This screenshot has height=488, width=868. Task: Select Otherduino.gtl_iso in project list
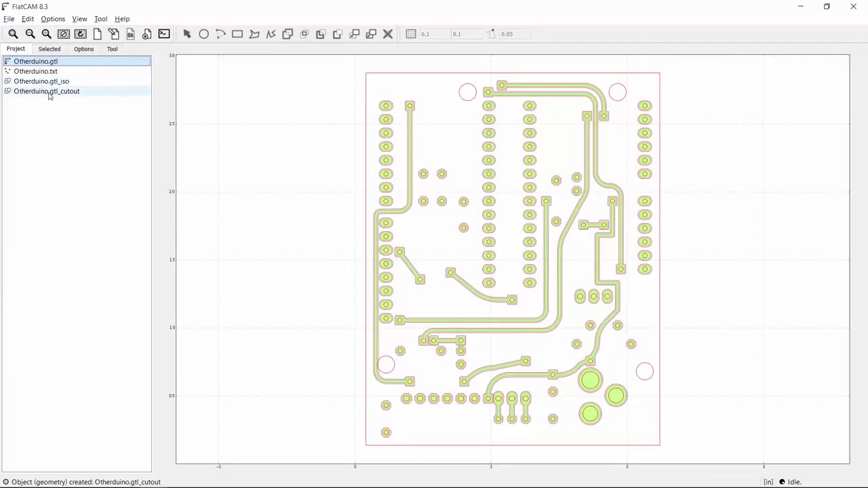(x=77, y=81)
